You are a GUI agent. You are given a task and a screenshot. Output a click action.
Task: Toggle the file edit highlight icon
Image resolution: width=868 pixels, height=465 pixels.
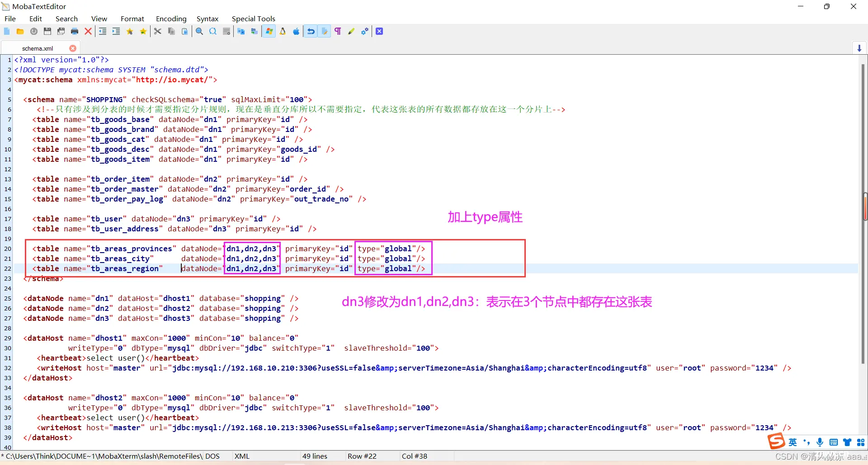tap(325, 31)
